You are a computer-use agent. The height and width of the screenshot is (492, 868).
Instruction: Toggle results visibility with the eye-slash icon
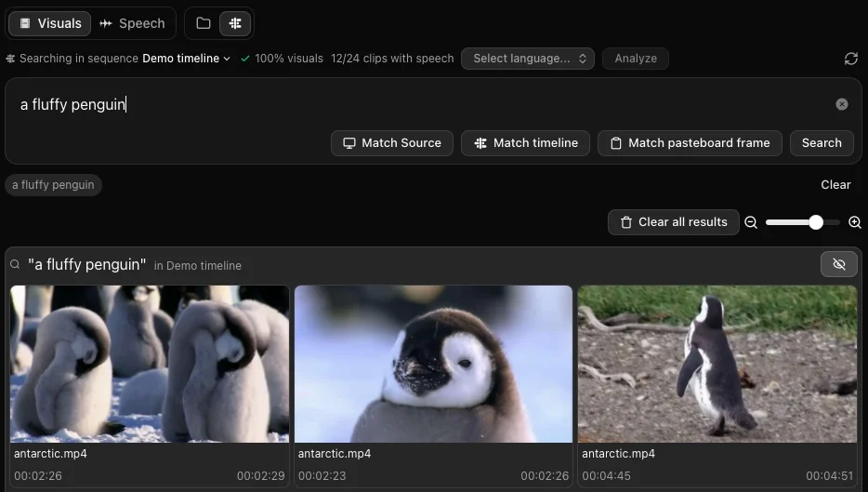[838, 264]
